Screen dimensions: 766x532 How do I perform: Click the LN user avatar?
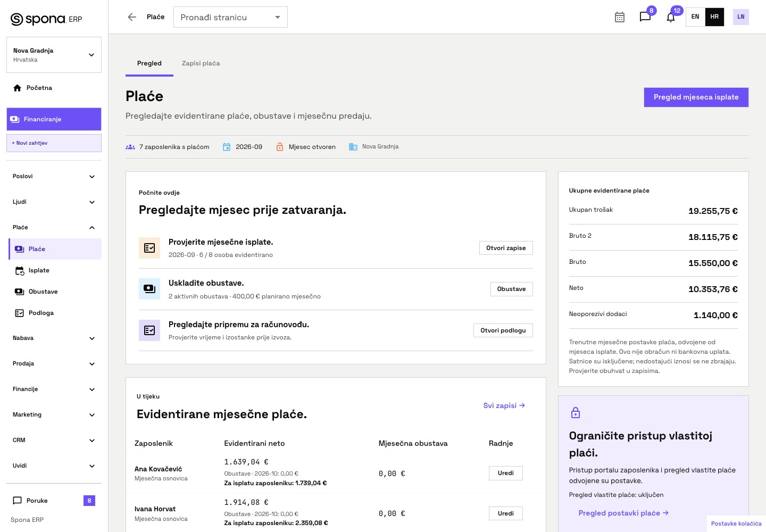(x=741, y=17)
